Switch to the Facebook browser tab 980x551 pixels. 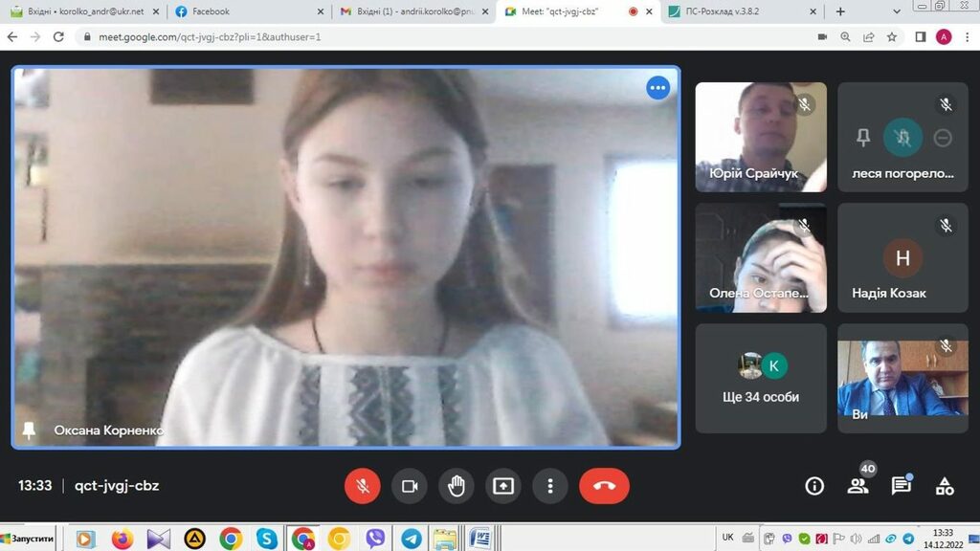249,11
